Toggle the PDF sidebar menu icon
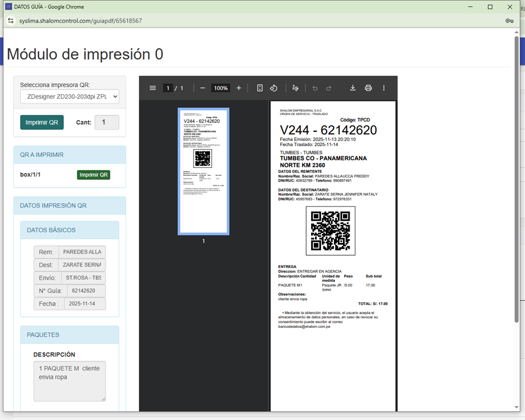This screenshot has height=420, width=525. pos(152,88)
